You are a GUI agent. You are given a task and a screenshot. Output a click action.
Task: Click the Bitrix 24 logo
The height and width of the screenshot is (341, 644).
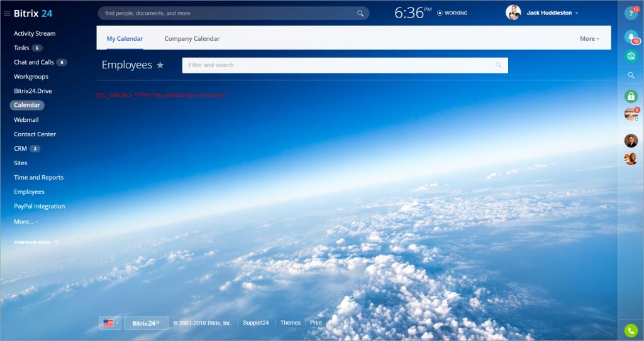pos(33,13)
